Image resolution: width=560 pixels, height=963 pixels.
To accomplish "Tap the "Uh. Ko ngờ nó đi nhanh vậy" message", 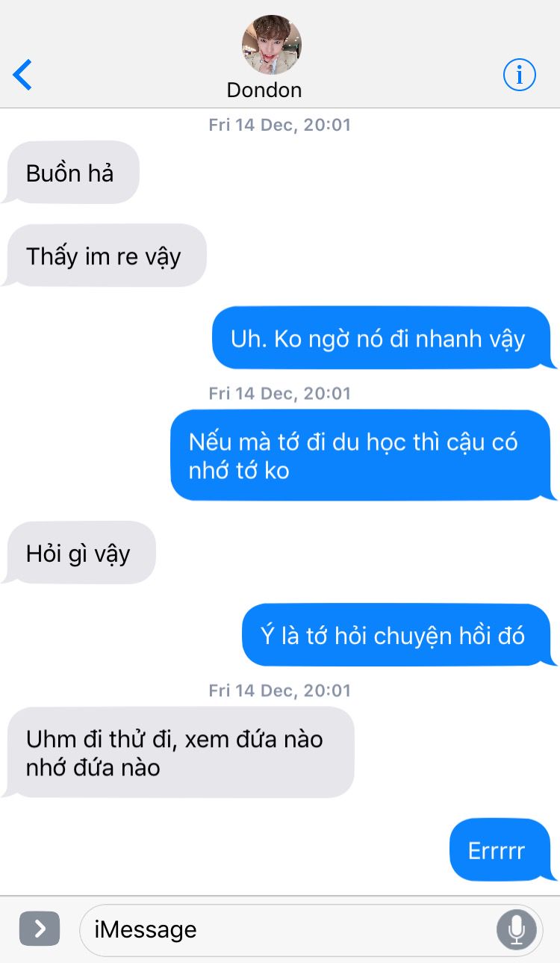I will coord(384,338).
